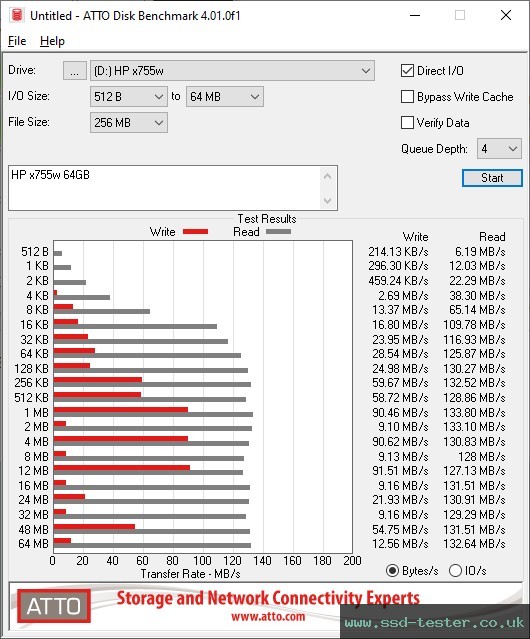Image resolution: width=530 pixels, height=639 pixels.
Task: Click the Transfer Rate - MB/s axis label
Action: point(190,574)
